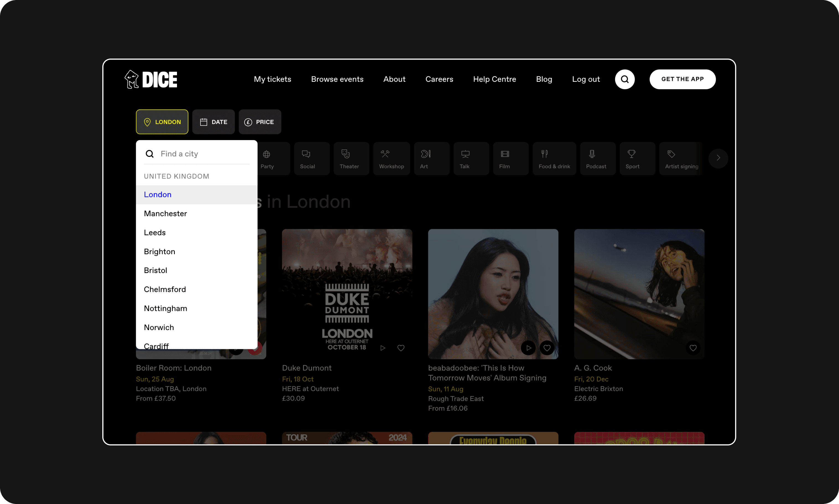This screenshot has width=839, height=504.
Task: Open search with the magnifier icon
Action: pyautogui.click(x=625, y=80)
